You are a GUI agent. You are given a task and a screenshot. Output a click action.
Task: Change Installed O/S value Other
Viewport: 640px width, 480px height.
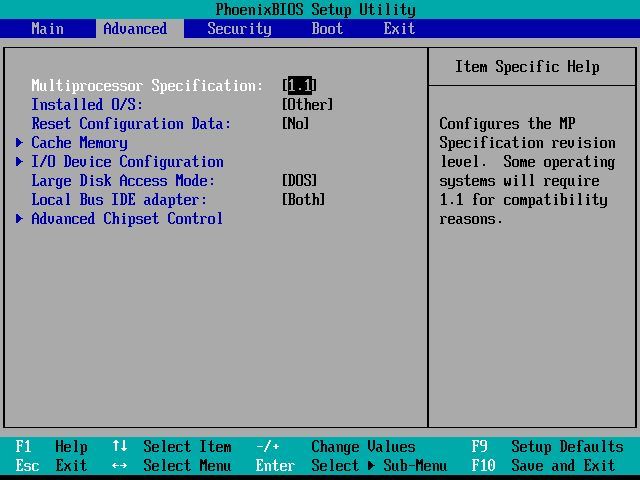click(307, 104)
